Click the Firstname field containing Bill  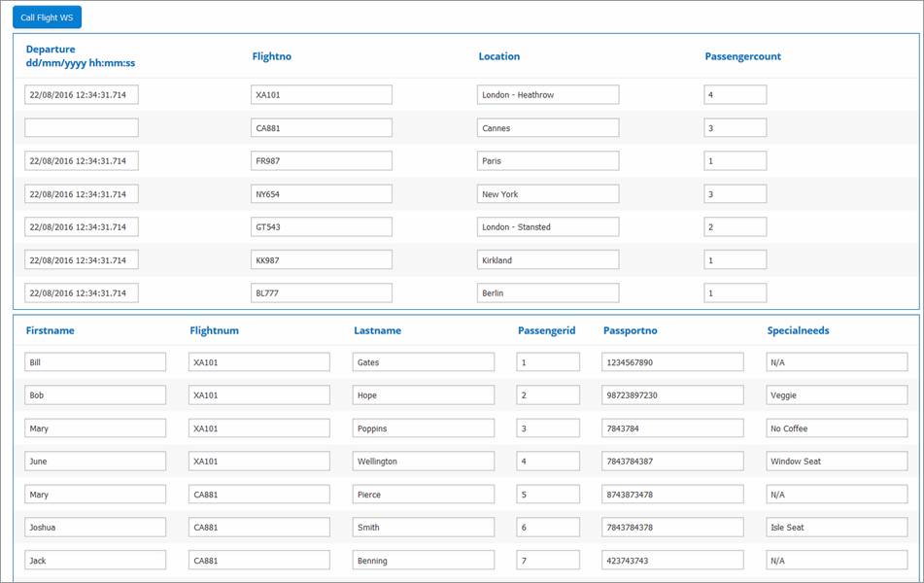(x=95, y=362)
